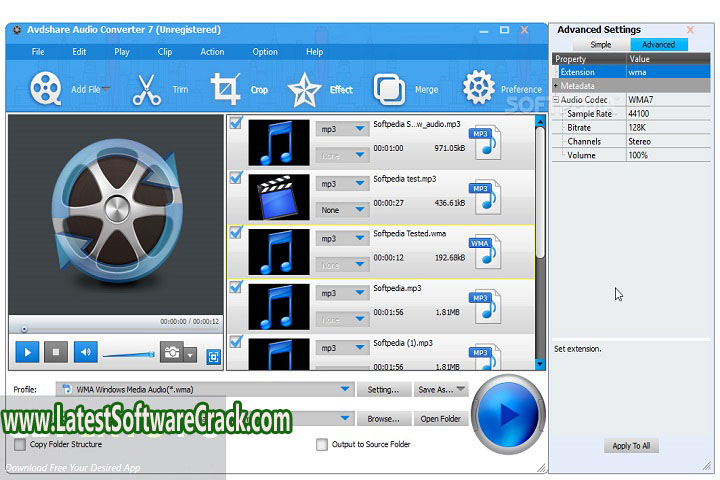720x480 pixels.
Task: Click the WMA profile format icon
Action: pos(67,389)
